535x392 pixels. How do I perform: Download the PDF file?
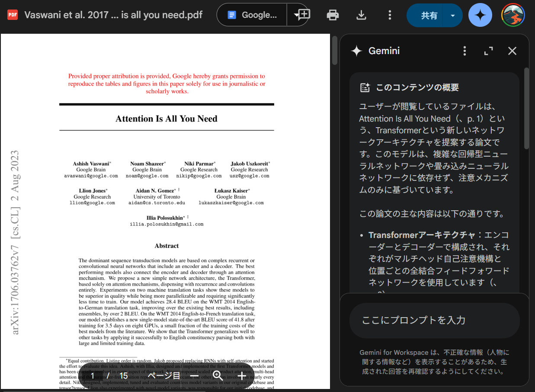[361, 14]
